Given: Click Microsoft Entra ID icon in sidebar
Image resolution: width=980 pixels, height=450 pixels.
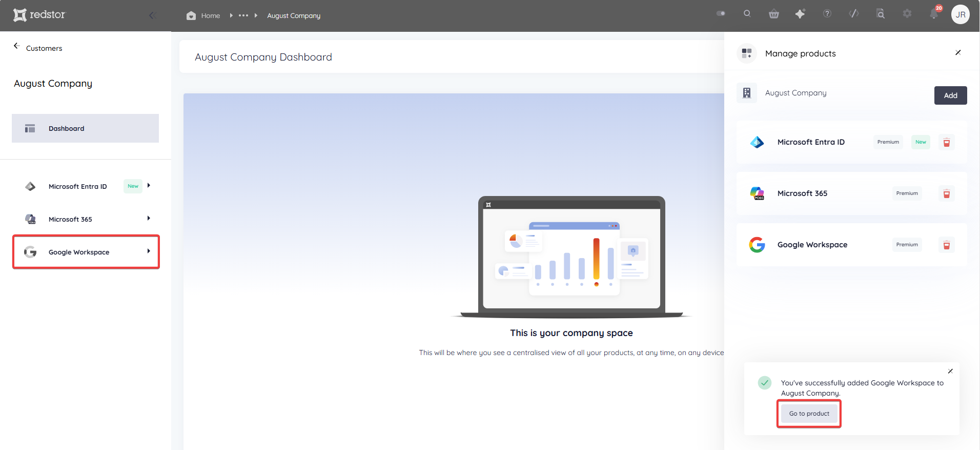Looking at the screenshot, I should pyautogui.click(x=30, y=186).
